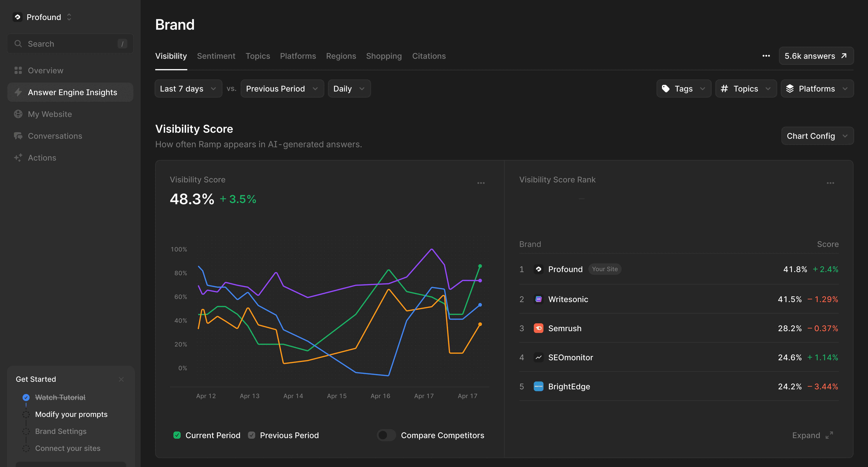
Task: Go to My Website section
Action: tap(70, 114)
